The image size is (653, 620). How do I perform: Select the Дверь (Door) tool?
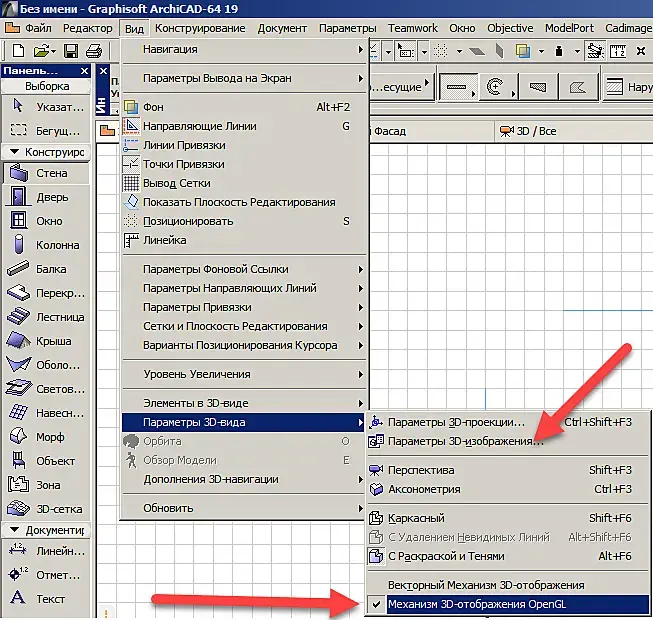46,197
